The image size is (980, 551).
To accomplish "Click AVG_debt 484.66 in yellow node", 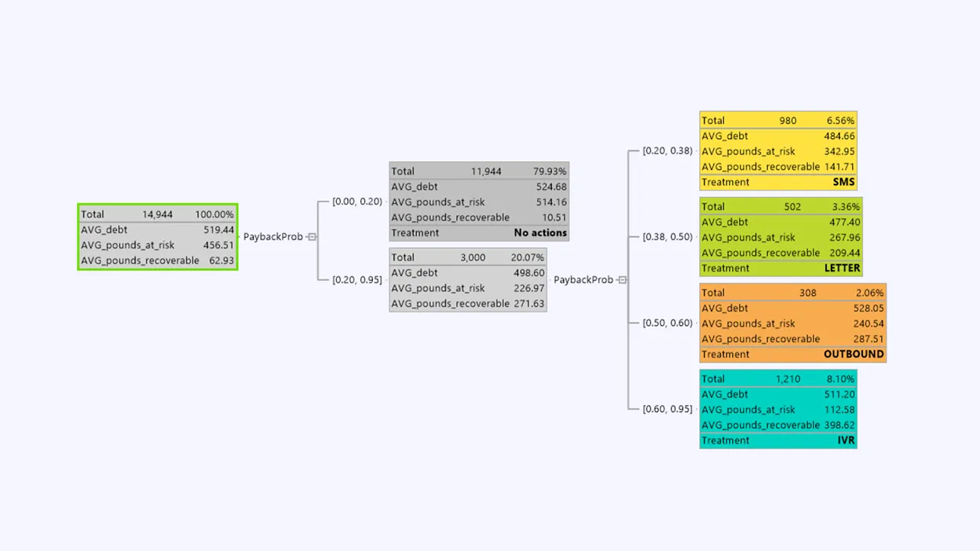I will 778,137.
